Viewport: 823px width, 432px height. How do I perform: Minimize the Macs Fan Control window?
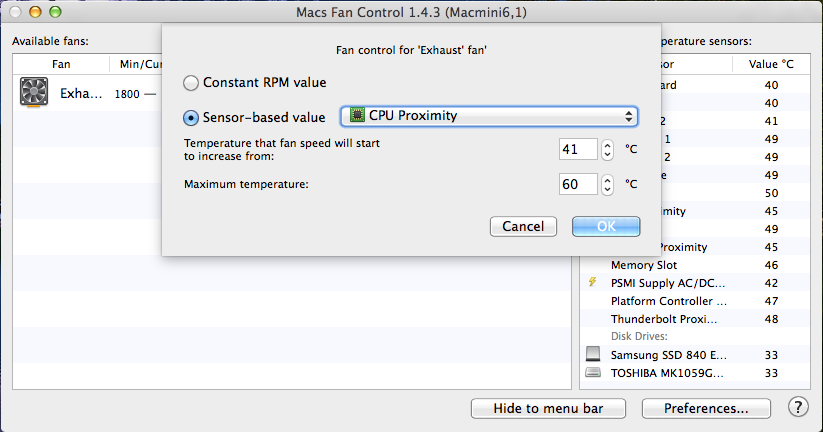[x=35, y=12]
